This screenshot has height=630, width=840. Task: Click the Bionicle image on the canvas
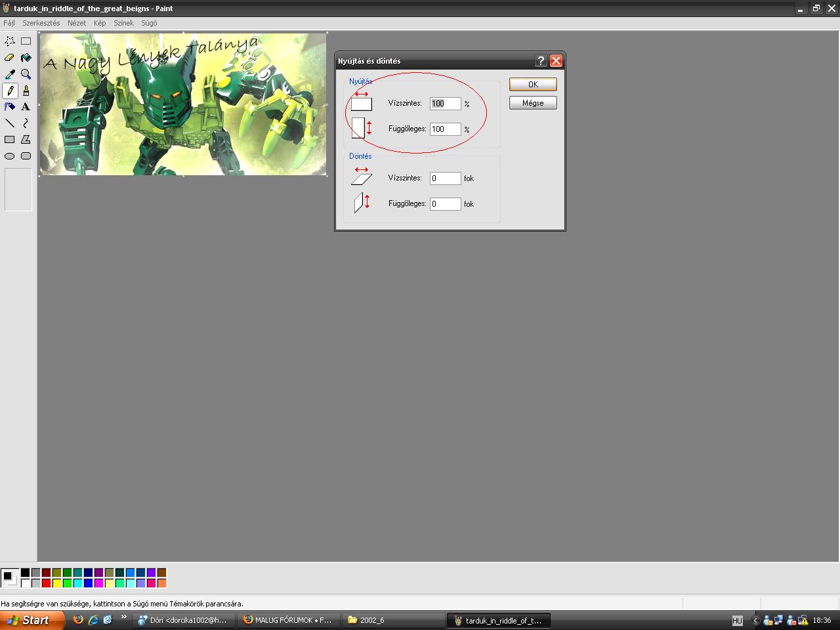pyautogui.click(x=183, y=104)
